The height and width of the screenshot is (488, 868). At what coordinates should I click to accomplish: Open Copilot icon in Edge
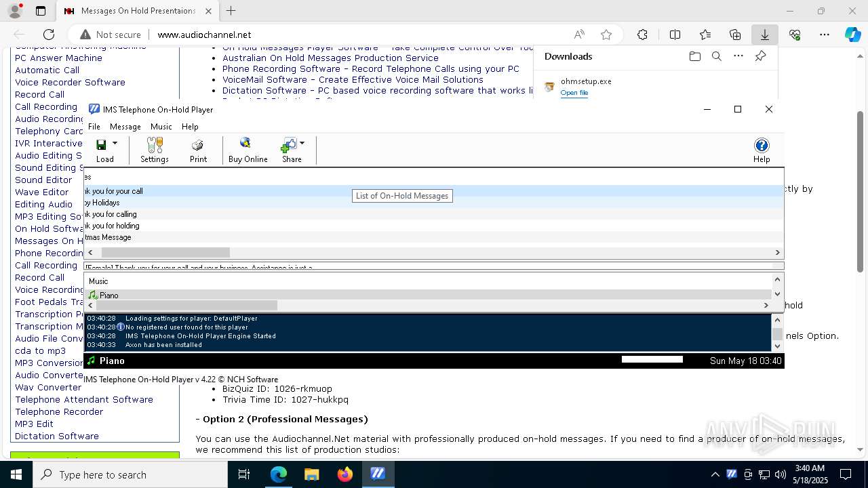pyautogui.click(x=852, y=35)
